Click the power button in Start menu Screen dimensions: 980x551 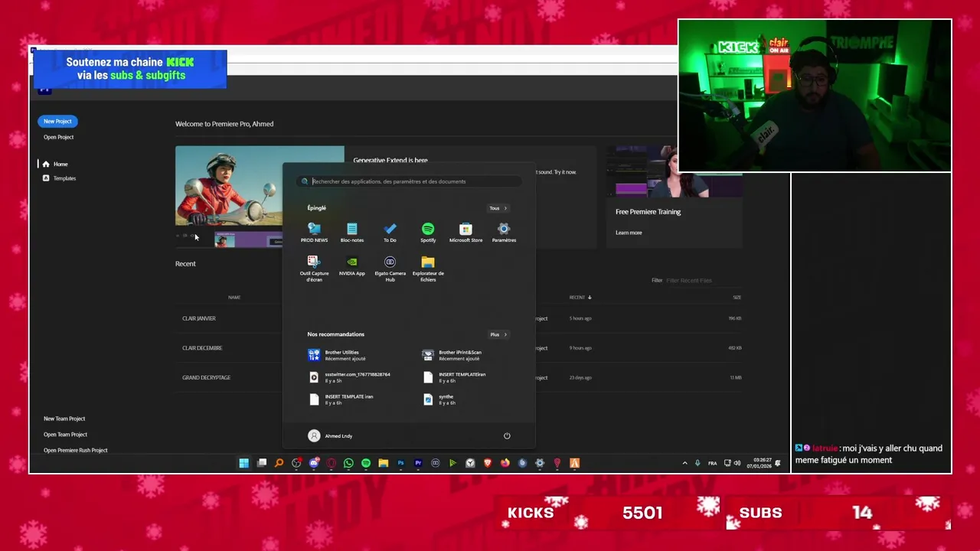click(507, 435)
